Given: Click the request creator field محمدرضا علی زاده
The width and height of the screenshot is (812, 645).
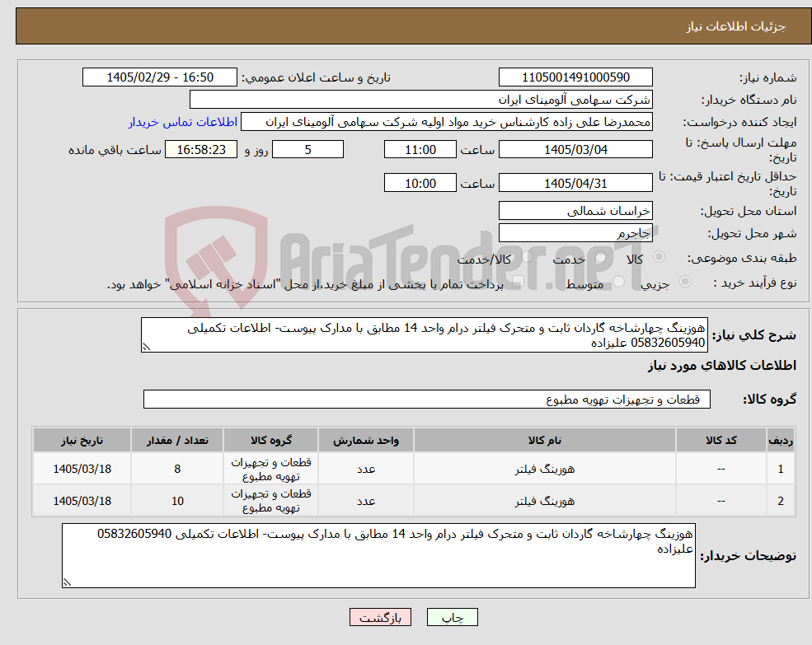Looking at the screenshot, I should click(446, 122).
